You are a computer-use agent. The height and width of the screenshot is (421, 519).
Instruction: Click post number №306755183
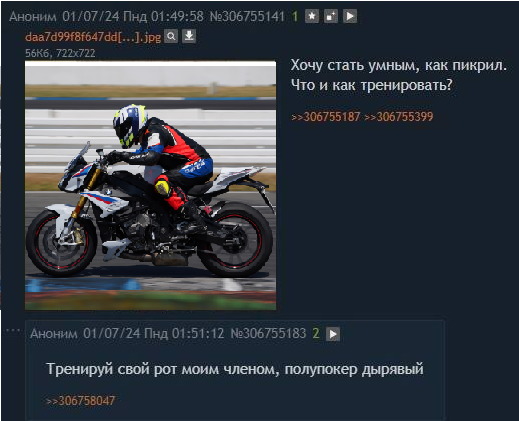point(268,333)
